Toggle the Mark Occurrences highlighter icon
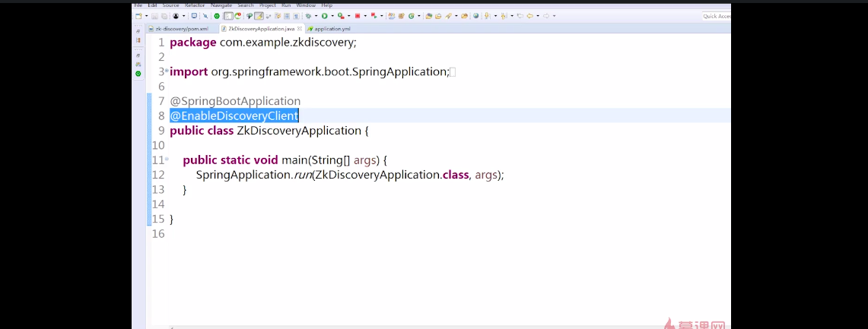This screenshot has width=868, height=329. (259, 16)
